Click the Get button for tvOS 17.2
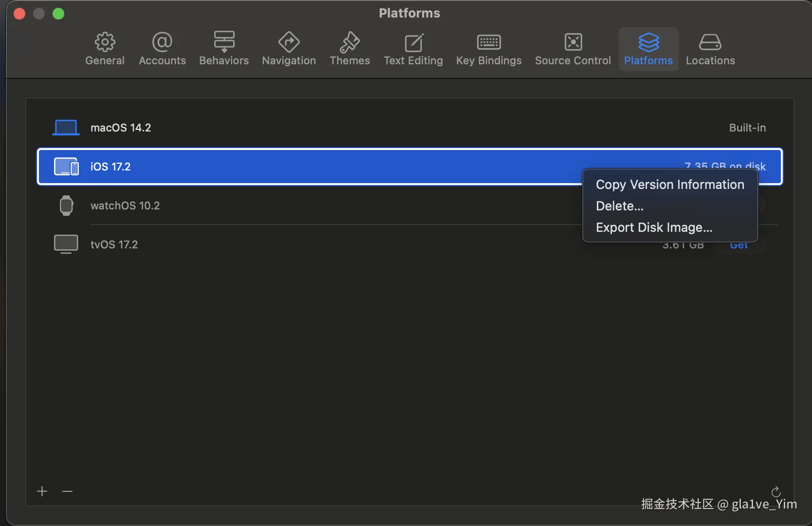This screenshot has height=526, width=812. pyautogui.click(x=739, y=245)
